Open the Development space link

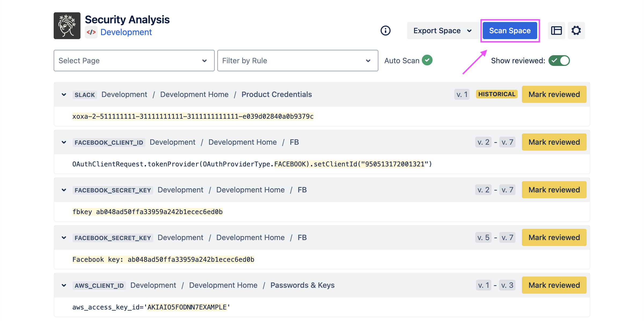[x=126, y=32]
